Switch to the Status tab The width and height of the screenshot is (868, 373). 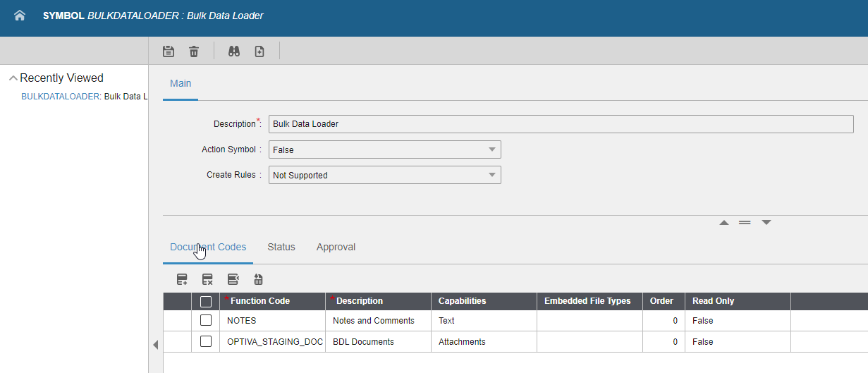(281, 247)
